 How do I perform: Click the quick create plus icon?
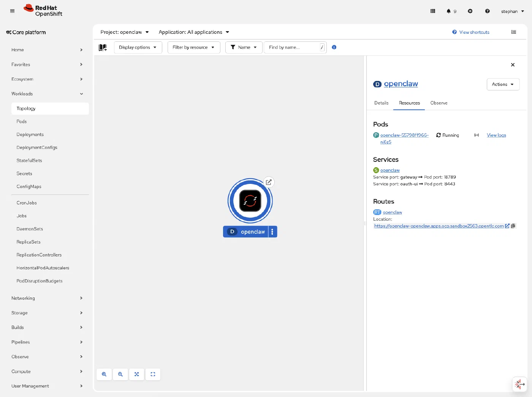click(470, 11)
